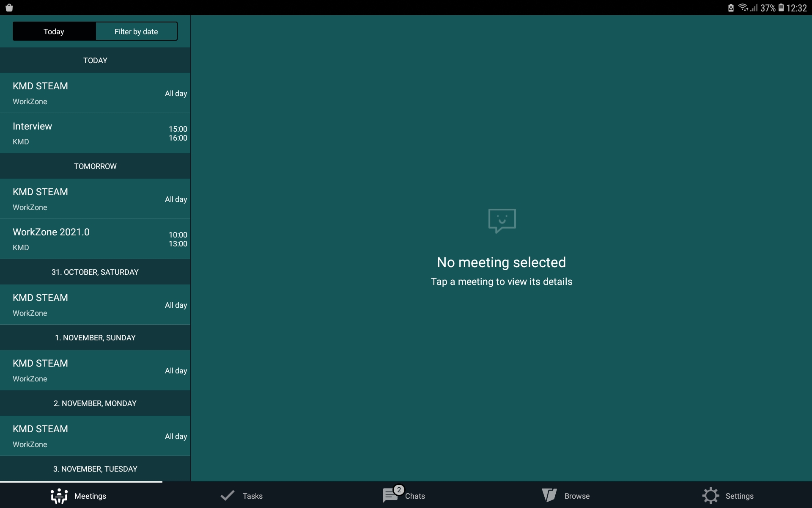Select the Tasks tab label
This screenshot has width=812, height=508.
(252, 496)
